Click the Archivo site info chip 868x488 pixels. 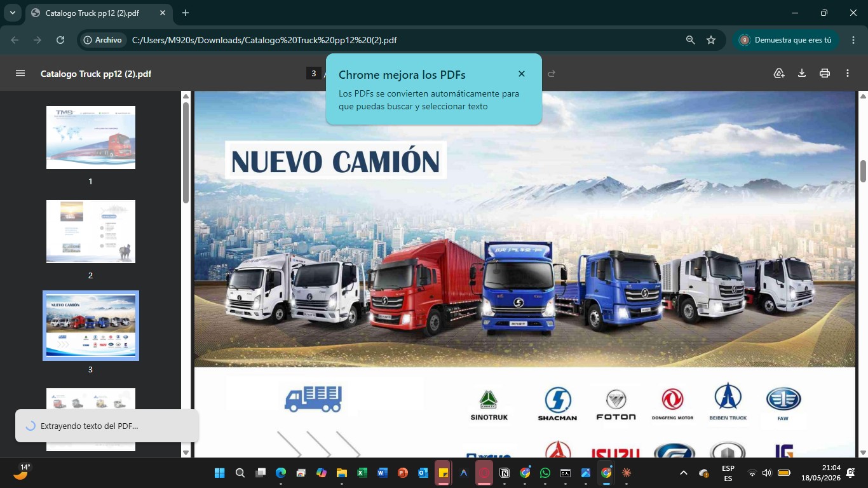[x=102, y=39]
